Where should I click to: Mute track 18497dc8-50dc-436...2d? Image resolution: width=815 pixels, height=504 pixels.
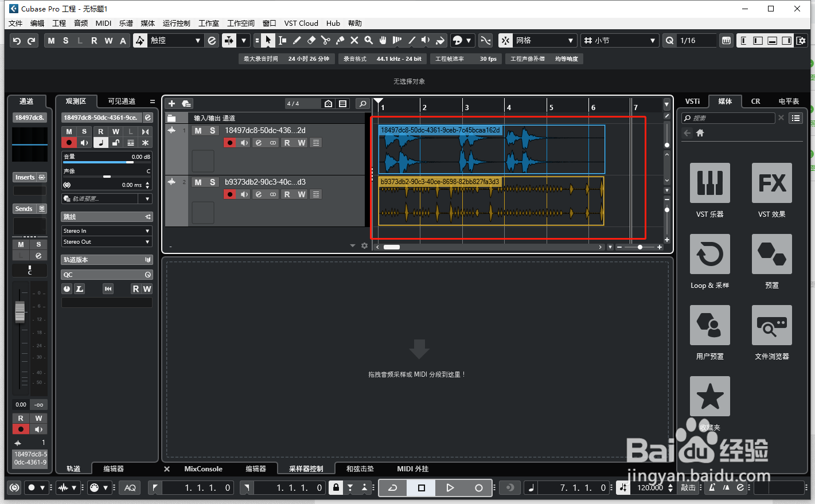click(198, 131)
